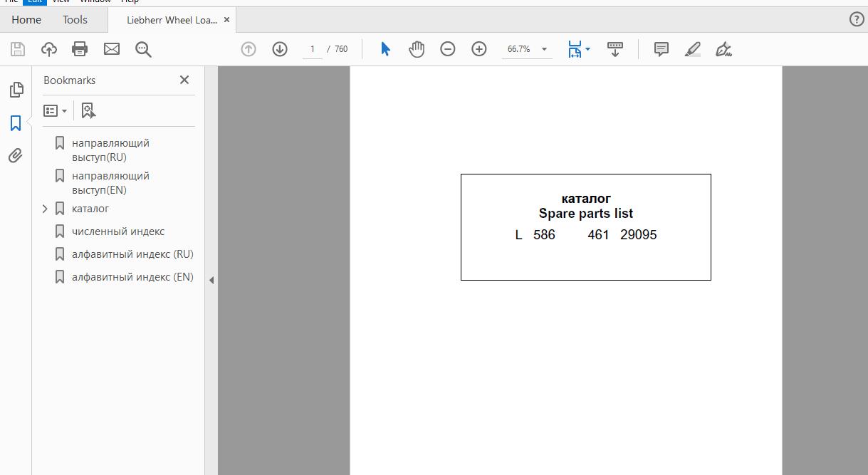Open bookmark численный индекс

click(x=118, y=231)
